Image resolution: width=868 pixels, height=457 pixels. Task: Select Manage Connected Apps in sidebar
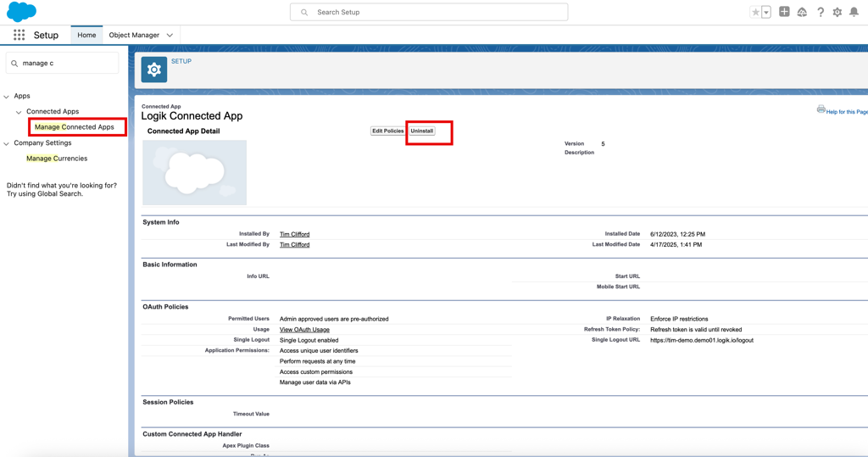(x=75, y=127)
